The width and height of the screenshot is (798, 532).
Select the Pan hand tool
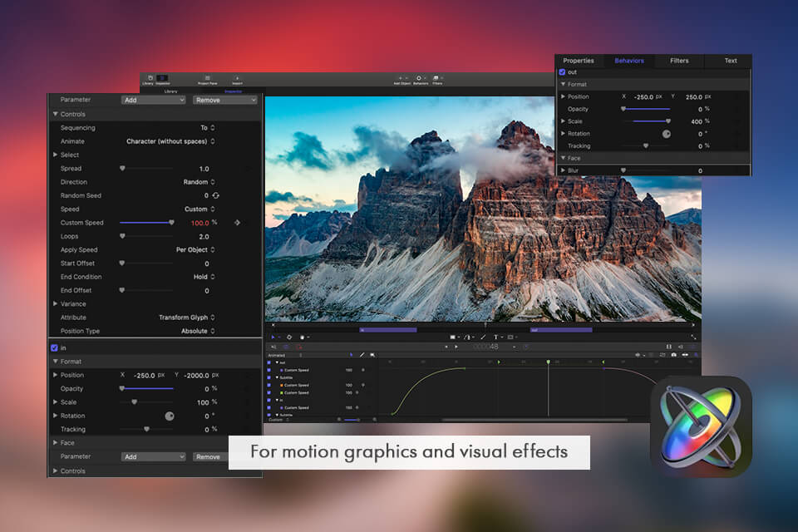[303, 337]
